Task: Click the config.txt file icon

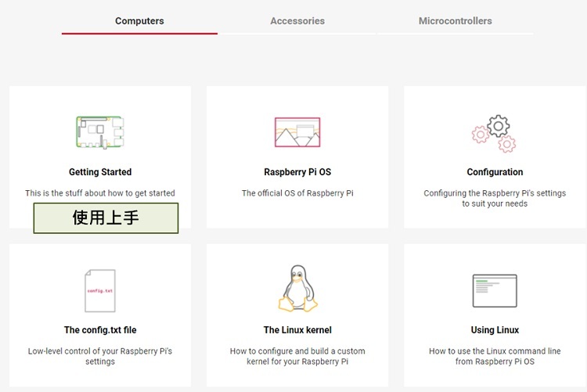Action: point(100,290)
